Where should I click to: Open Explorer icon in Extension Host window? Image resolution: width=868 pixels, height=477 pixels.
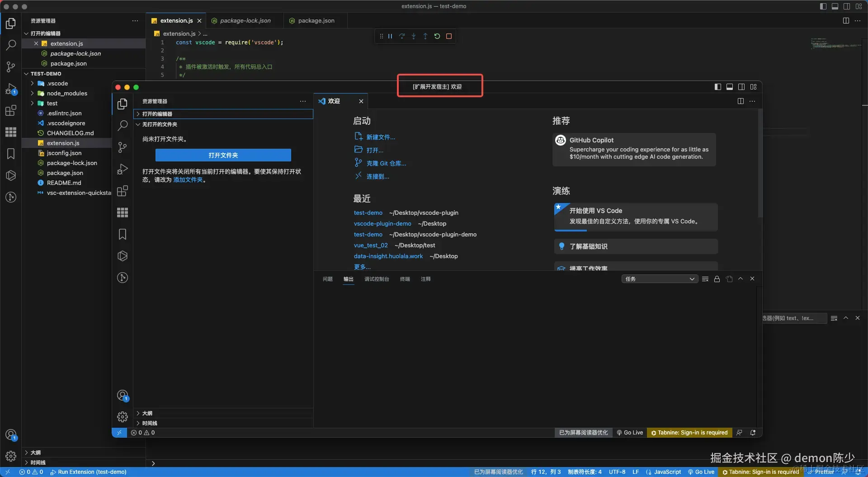pyautogui.click(x=123, y=104)
